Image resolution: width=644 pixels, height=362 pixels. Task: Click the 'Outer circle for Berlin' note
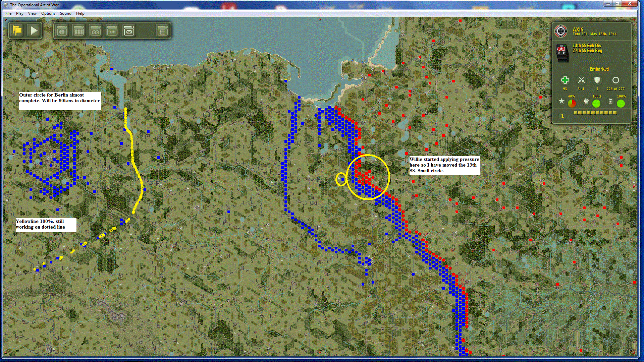pyautogui.click(x=60, y=101)
